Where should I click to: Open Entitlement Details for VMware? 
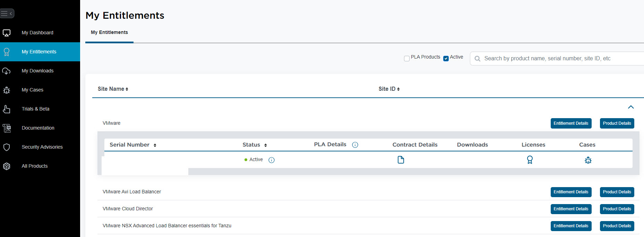click(x=571, y=123)
